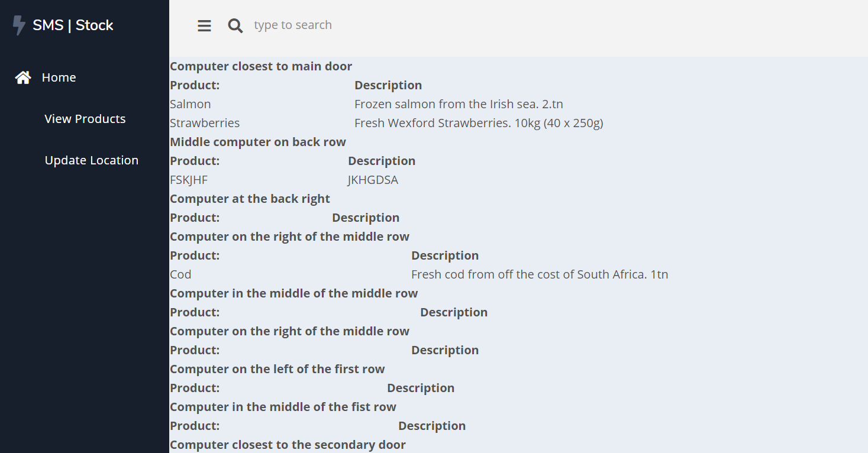Screen dimensions: 868x453
Task: Click 'Middle computer on back row' heading
Action: click(258, 142)
